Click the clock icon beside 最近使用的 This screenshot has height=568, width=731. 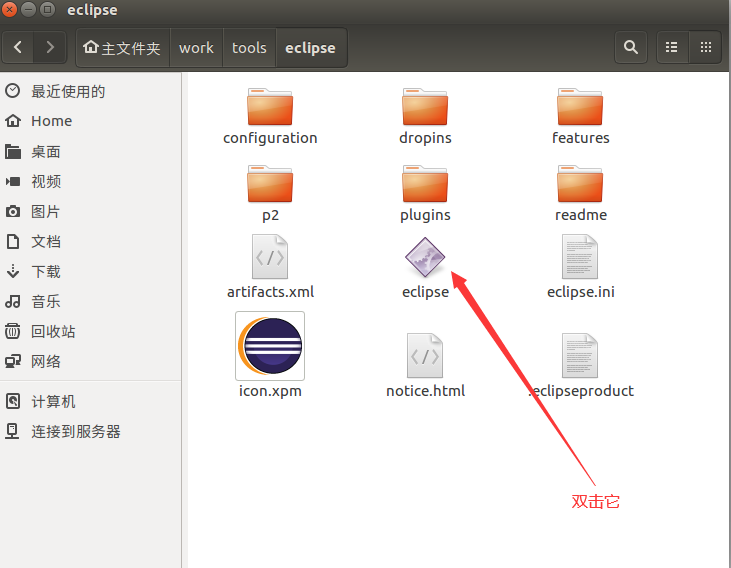pyautogui.click(x=13, y=91)
